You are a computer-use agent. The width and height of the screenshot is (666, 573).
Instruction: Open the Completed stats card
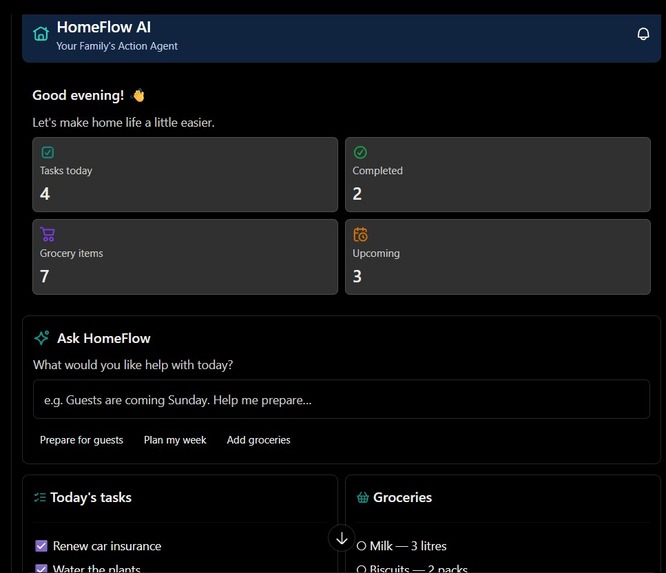(498, 175)
